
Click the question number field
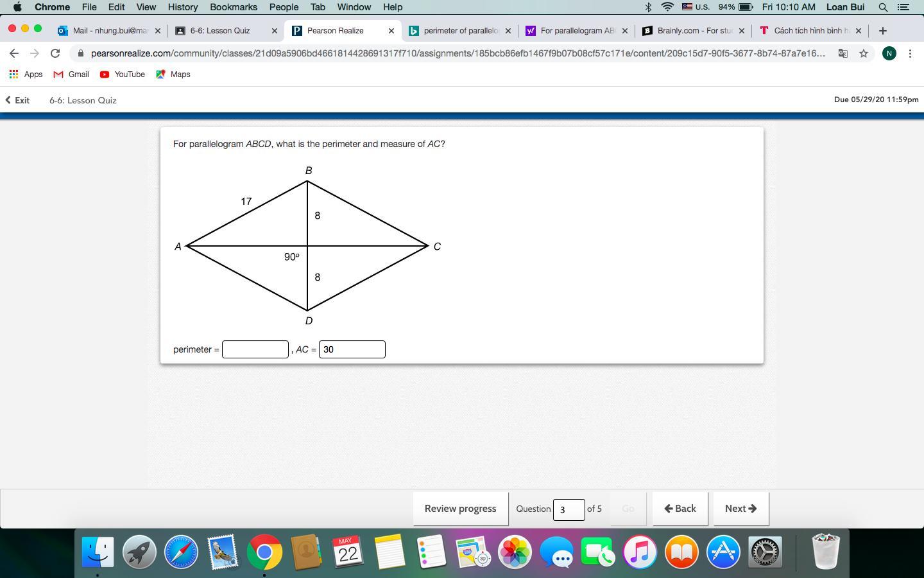[569, 509]
